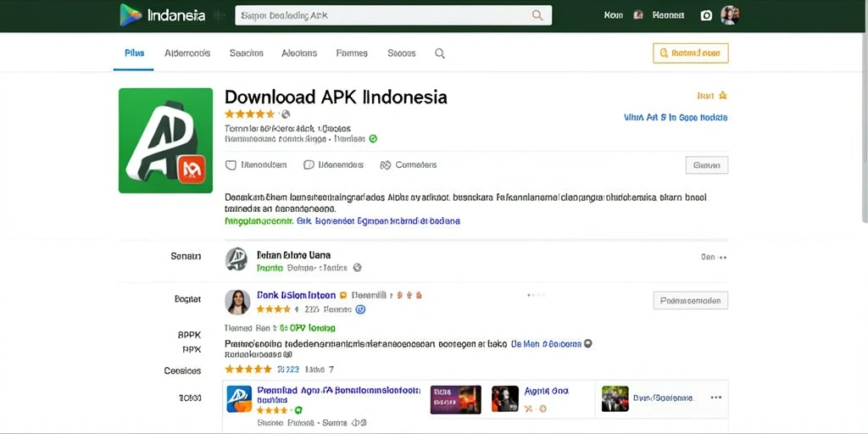Click the orange tools icon under Agmit Gna
Image resolution: width=868 pixels, height=434 pixels.
[528, 409]
